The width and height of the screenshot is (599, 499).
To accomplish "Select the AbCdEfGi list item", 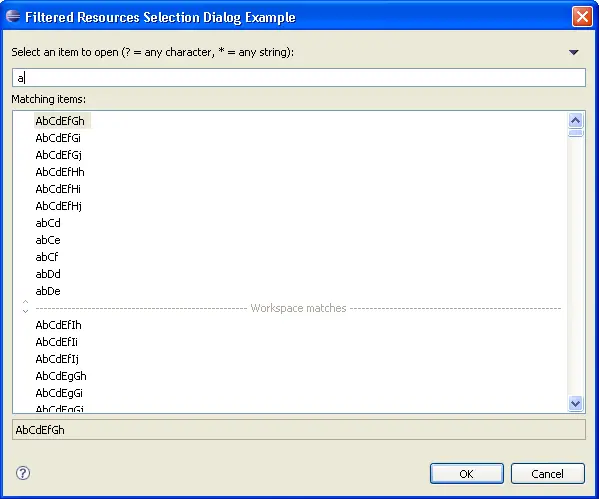I will [58, 138].
